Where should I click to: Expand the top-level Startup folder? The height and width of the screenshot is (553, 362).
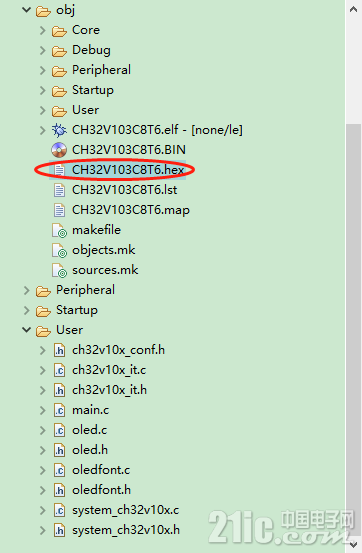pyautogui.click(x=26, y=310)
